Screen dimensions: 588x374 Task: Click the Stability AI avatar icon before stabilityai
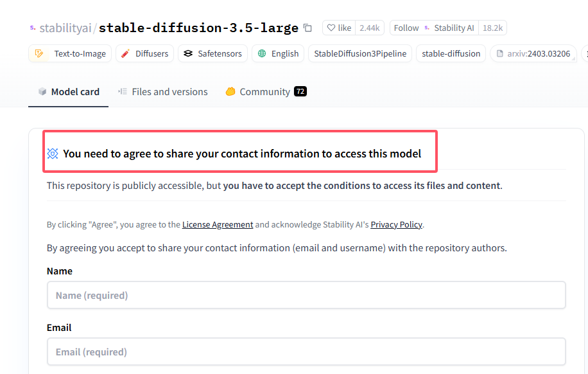33,28
